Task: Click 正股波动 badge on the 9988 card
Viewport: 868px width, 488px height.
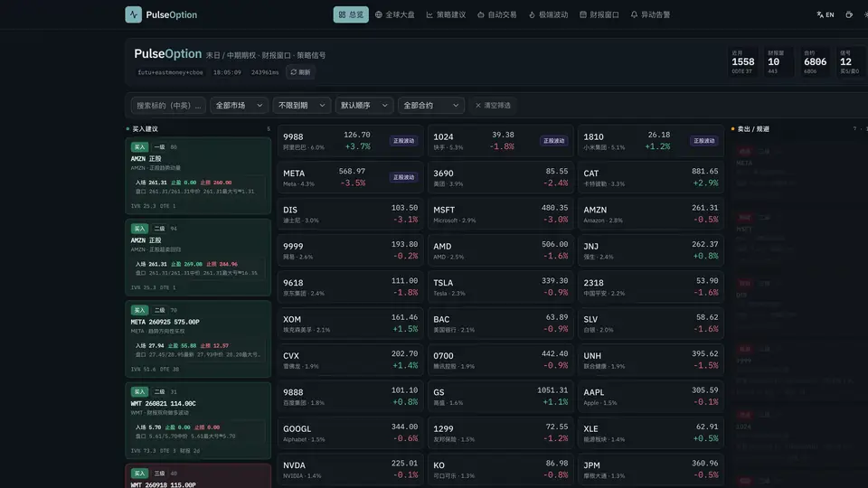Action: tap(403, 141)
